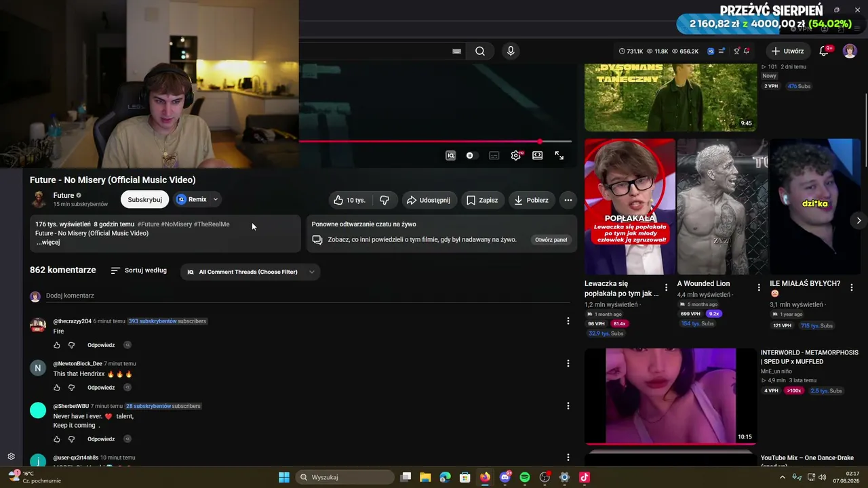Reply to @NewtonBlock_Dee comment
The image size is (868, 488).
101,388
